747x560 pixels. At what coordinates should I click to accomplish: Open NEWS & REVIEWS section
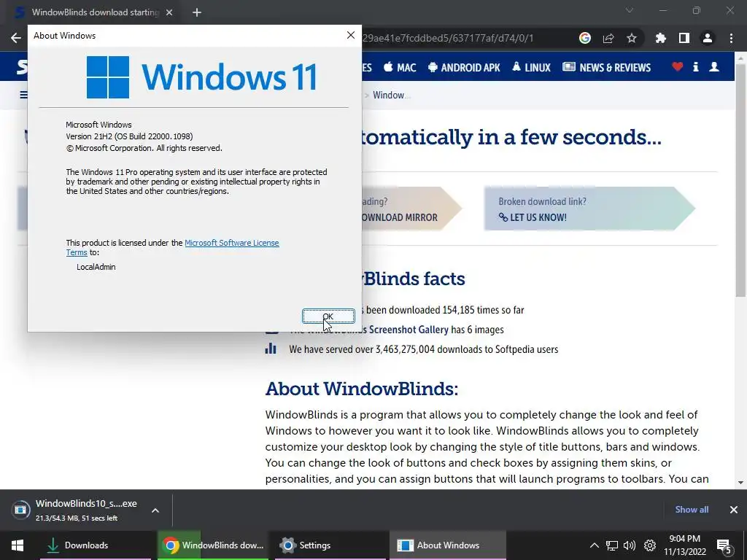(x=606, y=68)
